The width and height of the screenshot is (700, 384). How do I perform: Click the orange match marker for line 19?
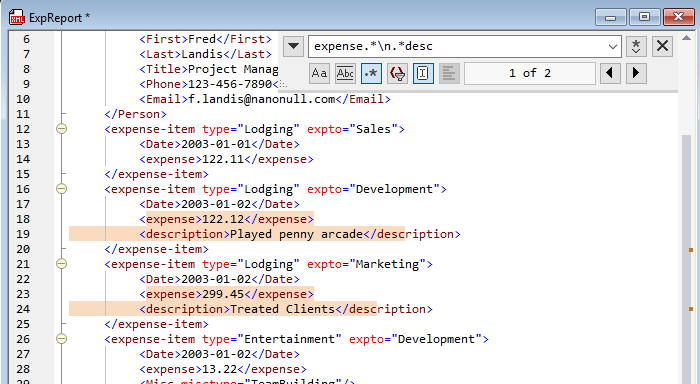[x=691, y=250]
